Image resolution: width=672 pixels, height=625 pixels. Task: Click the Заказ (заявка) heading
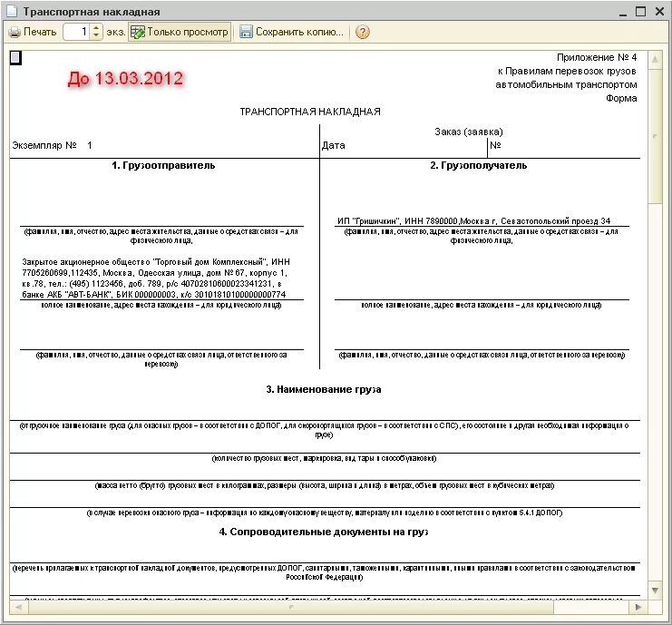[x=469, y=132]
